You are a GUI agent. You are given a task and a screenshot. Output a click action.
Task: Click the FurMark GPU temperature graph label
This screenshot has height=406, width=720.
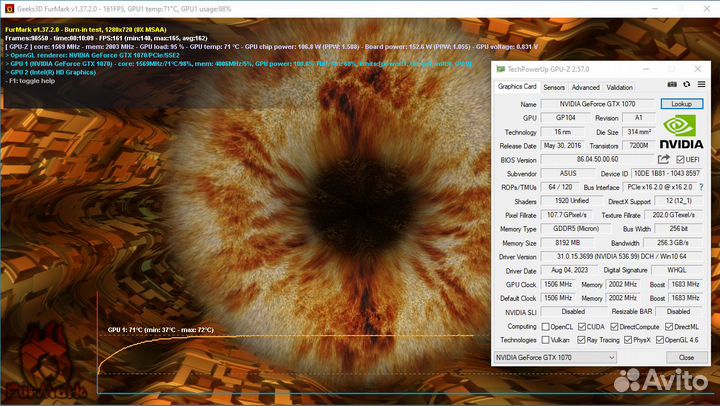tap(160, 330)
